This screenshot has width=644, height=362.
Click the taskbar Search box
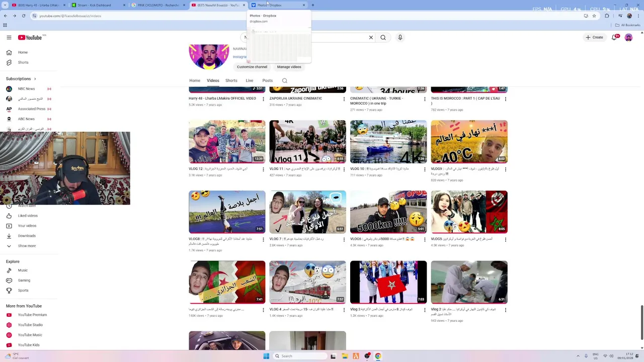[x=300, y=356]
